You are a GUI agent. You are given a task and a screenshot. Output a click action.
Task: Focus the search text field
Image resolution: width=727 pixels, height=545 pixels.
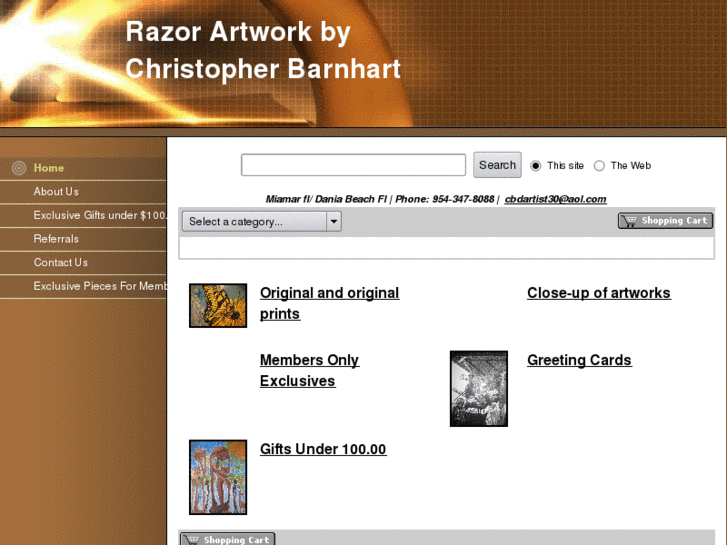353,165
